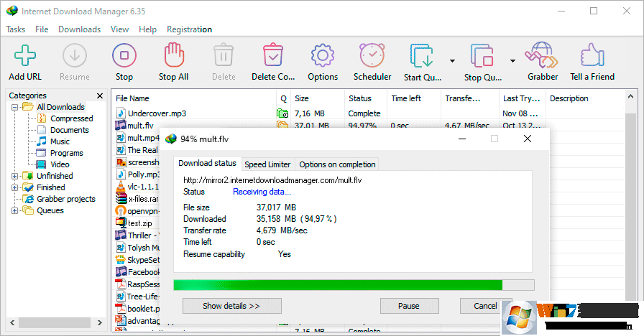This screenshot has width=644, height=336.
Task: Select the Documents category
Action: (x=70, y=130)
